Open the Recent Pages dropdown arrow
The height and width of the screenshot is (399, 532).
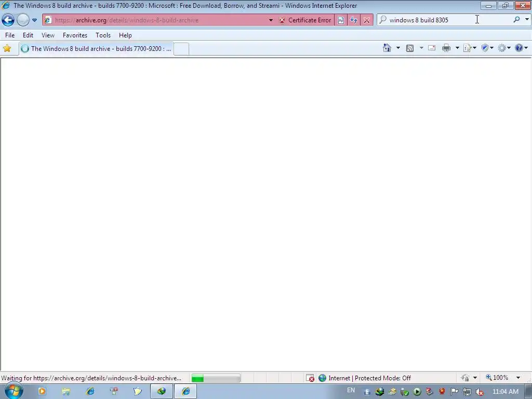point(35,20)
